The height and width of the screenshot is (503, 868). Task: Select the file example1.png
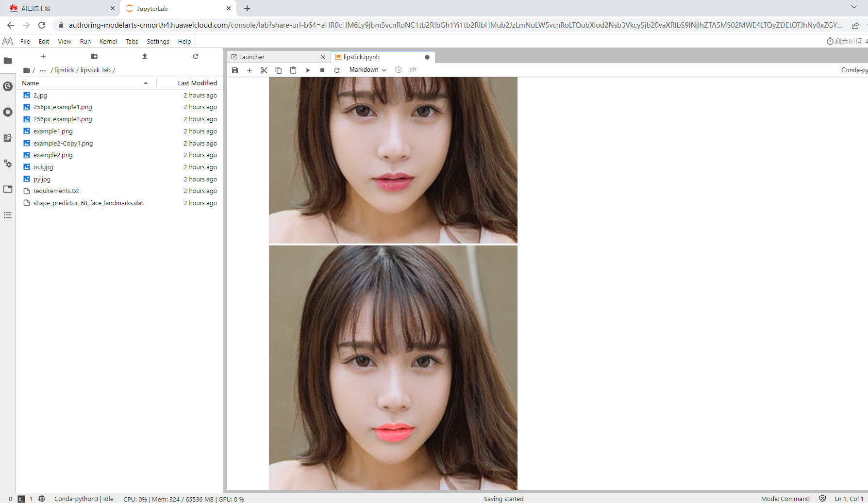coord(120,131)
